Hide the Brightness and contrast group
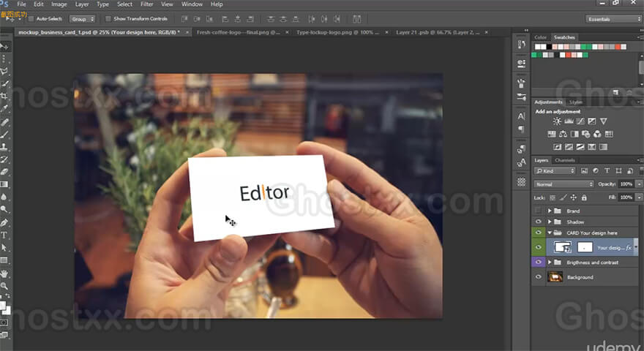This screenshot has height=351, width=644. point(538,262)
